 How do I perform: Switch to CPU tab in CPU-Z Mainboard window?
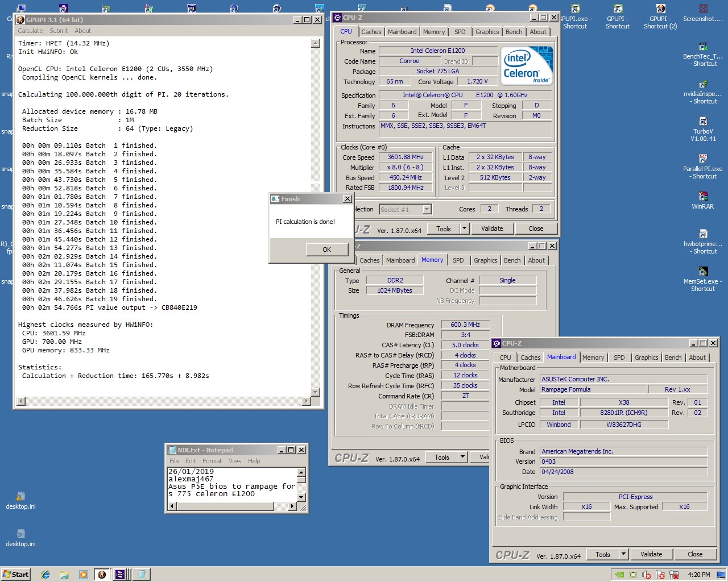tap(506, 357)
